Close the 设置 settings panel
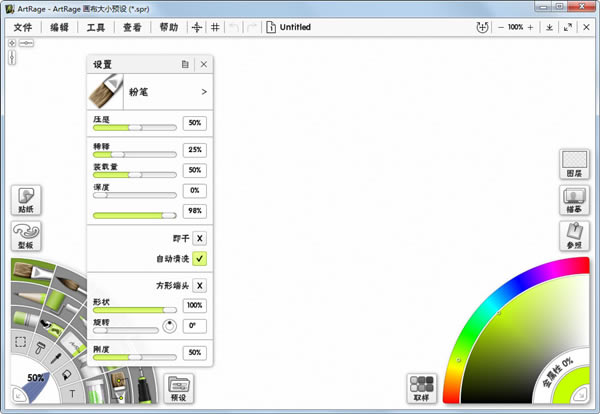The width and height of the screenshot is (600, 414). click(x=204, y=64)
